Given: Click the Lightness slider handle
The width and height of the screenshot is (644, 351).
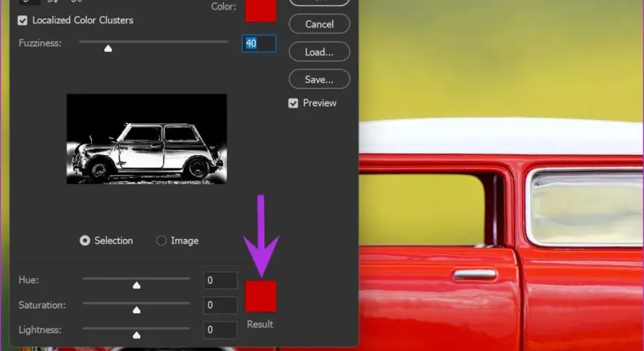Looking at the screenshot, I should pyautogui.click(x=137, y=335).
